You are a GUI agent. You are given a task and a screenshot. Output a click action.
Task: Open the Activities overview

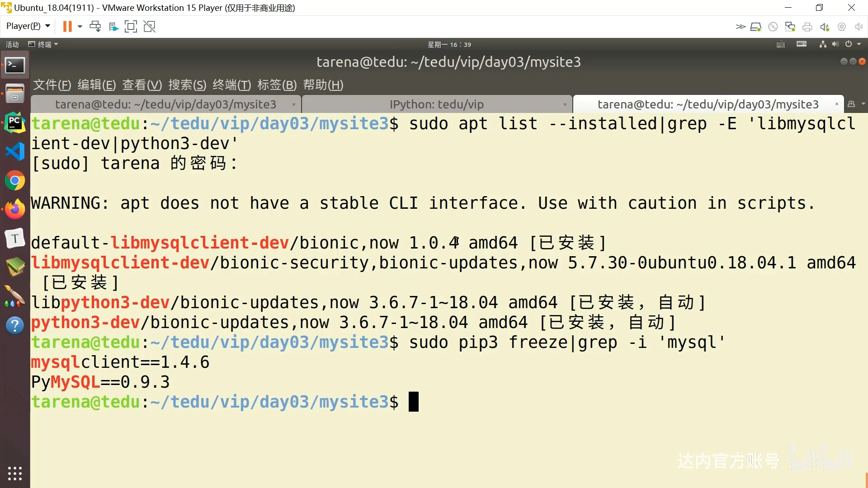[x=12, y=44]
